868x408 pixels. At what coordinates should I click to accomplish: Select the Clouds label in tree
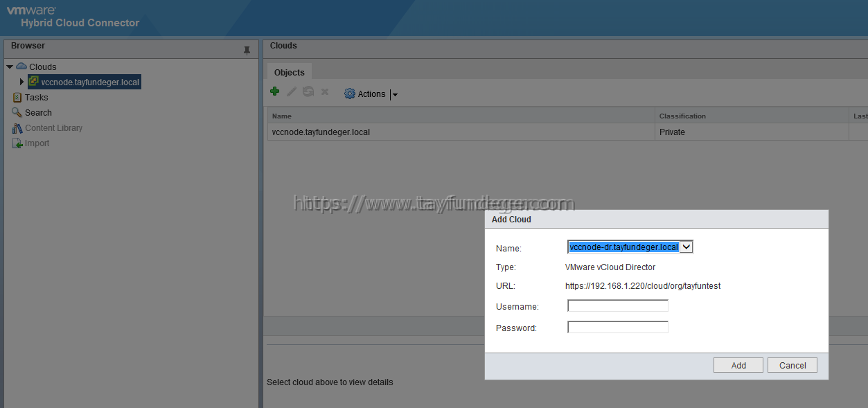pos(43,67)
